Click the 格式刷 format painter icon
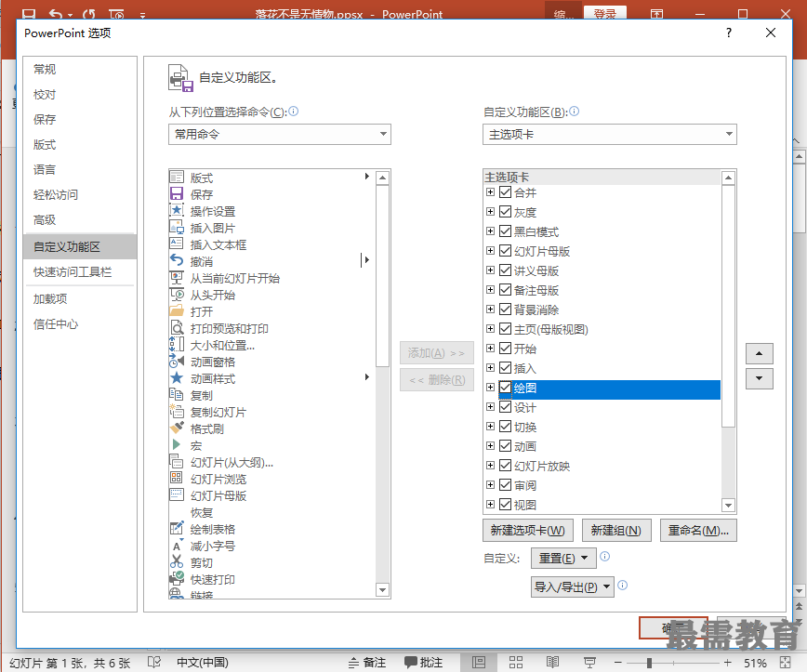This screenshot has width=807, height=672. pos(177,428)
